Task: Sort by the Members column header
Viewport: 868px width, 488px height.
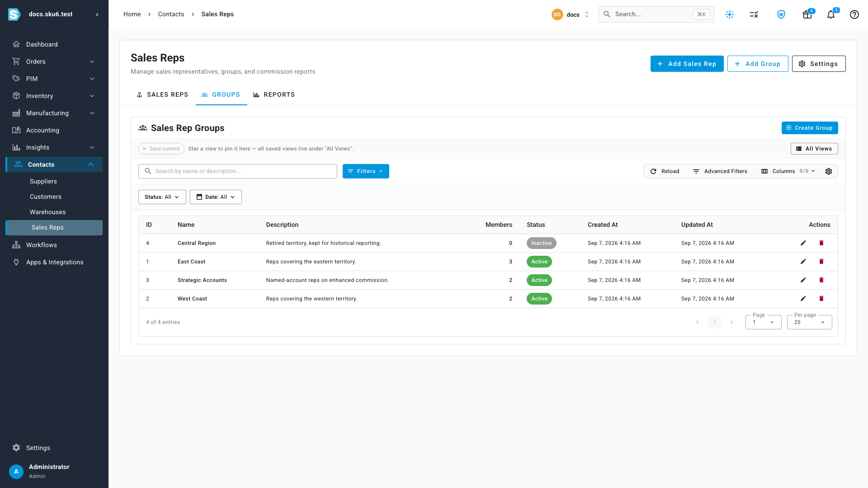Action: click(499, 225)
